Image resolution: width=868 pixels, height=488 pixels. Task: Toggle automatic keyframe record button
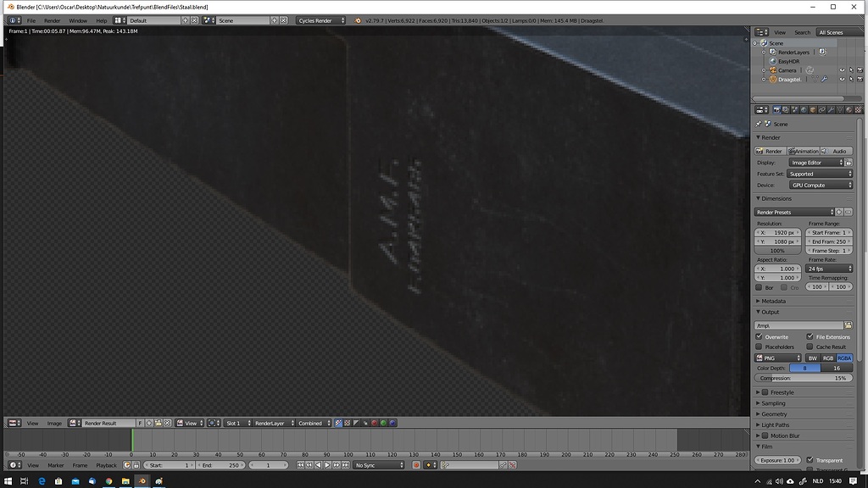[x=416, y=465]
